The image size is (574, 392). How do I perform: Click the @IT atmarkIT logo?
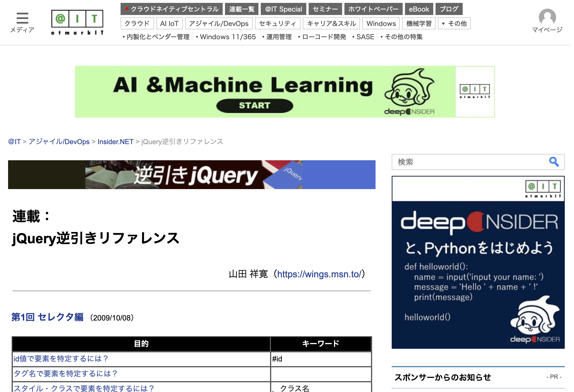(77, 22)
